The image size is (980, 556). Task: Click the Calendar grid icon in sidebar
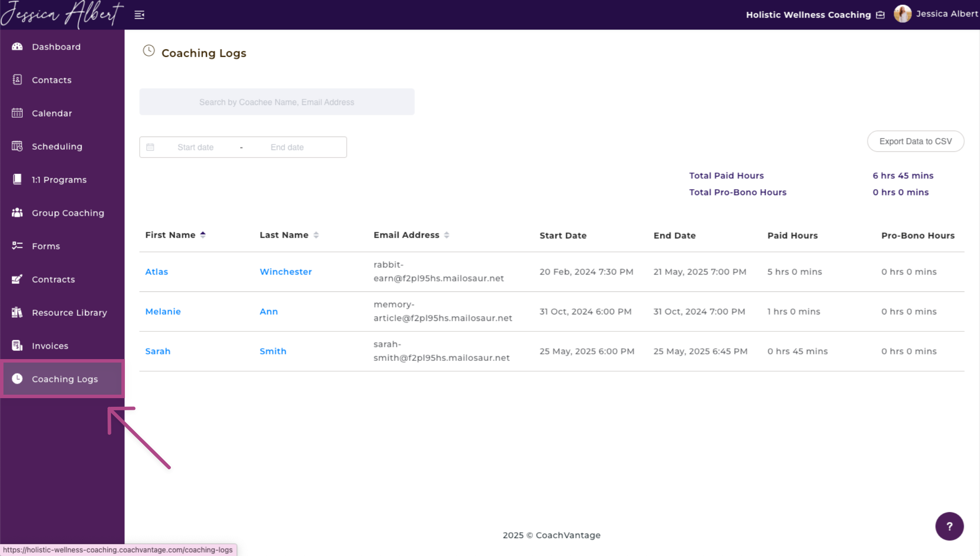pos(17,113)
